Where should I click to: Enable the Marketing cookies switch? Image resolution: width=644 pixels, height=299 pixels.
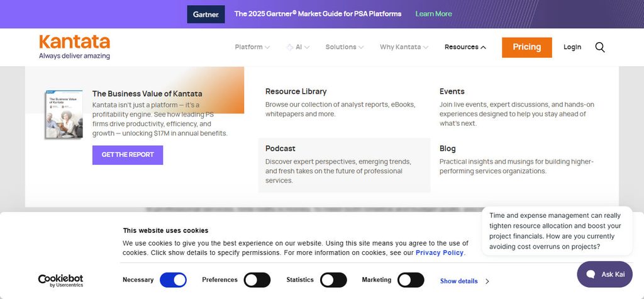pyautogui.click(x=411, y=279)
